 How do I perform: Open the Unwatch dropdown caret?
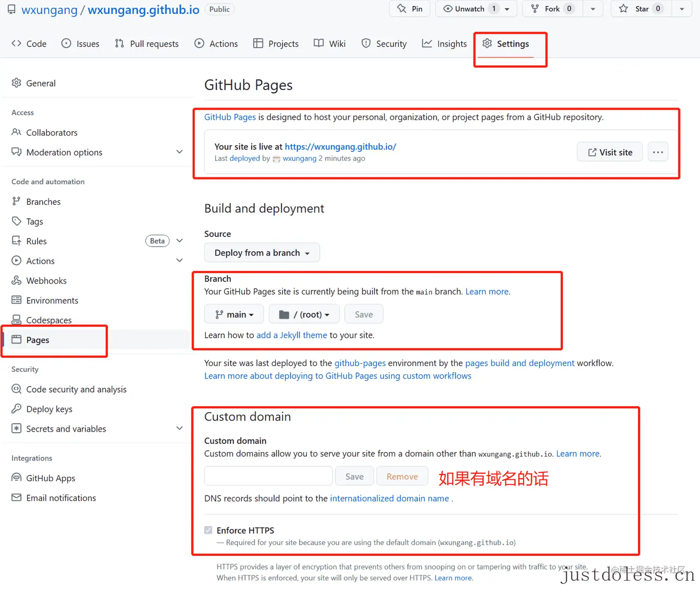pos(507,9)
